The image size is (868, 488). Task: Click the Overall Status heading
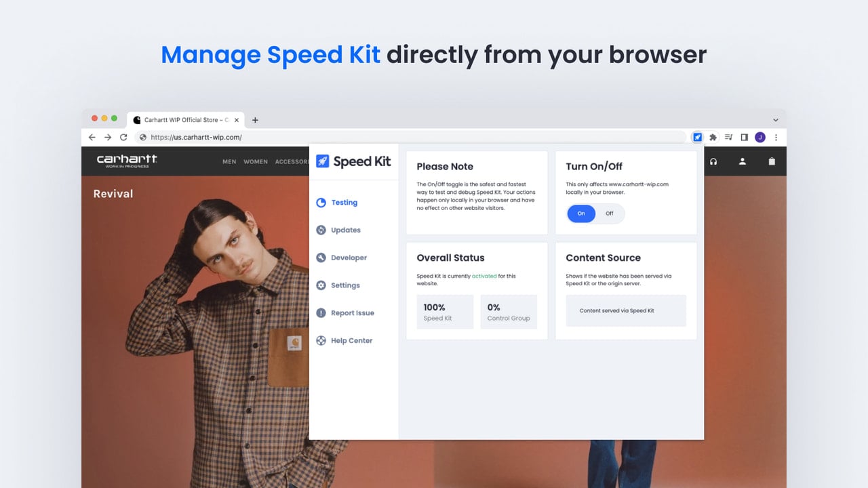(450, 258)
